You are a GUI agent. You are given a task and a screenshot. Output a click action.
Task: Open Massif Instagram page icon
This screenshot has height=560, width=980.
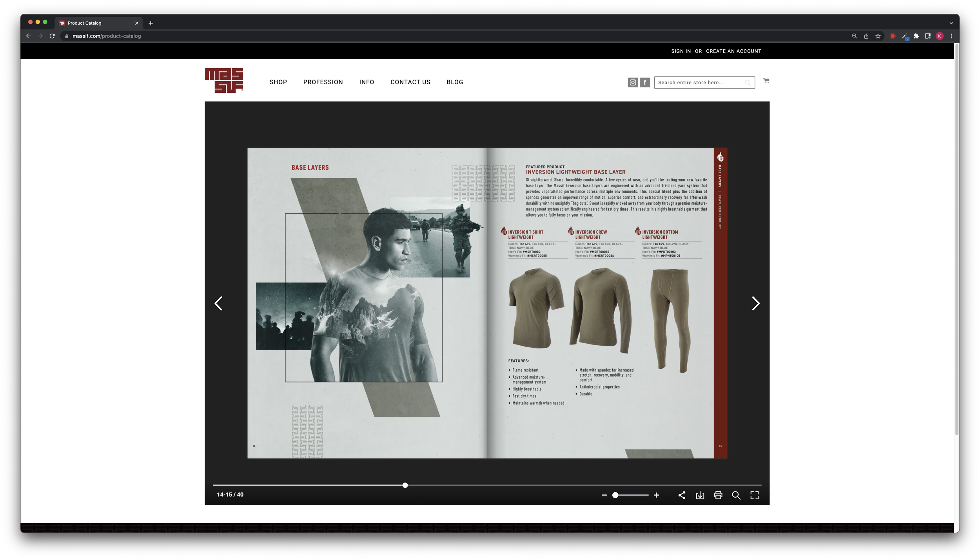click(633, 82)
